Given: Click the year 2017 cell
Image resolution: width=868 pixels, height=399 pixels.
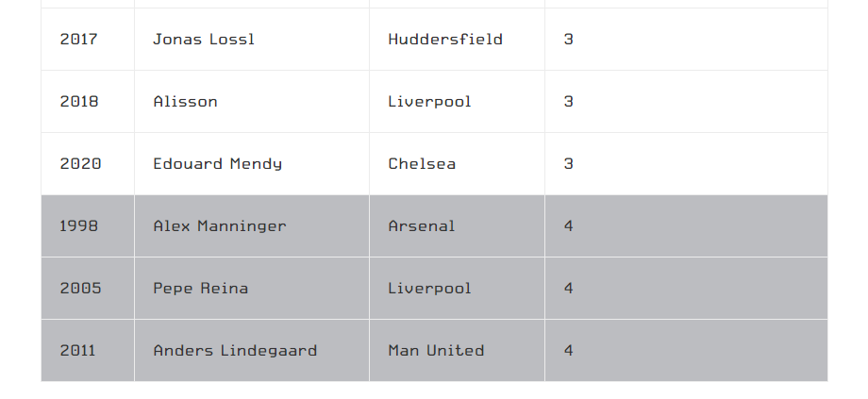Looking at the screenshot, I should click(x=79, y=40).
